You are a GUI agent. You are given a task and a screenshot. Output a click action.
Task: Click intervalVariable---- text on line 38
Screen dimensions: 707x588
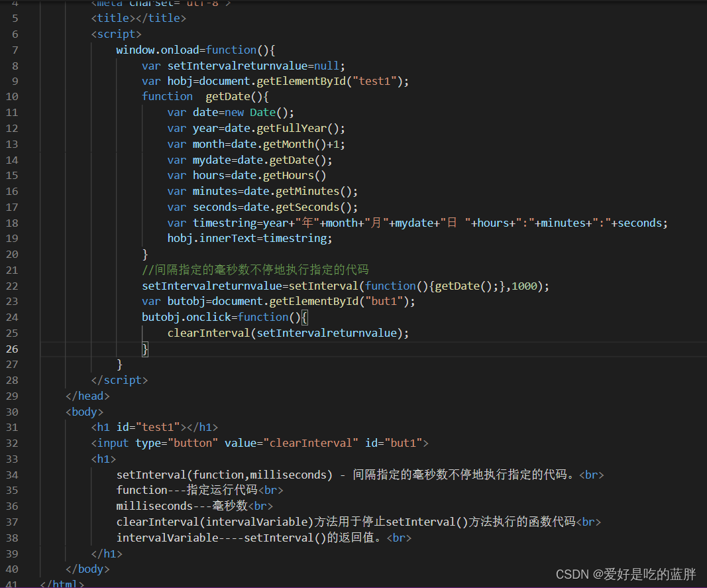(x=180, y=538)
